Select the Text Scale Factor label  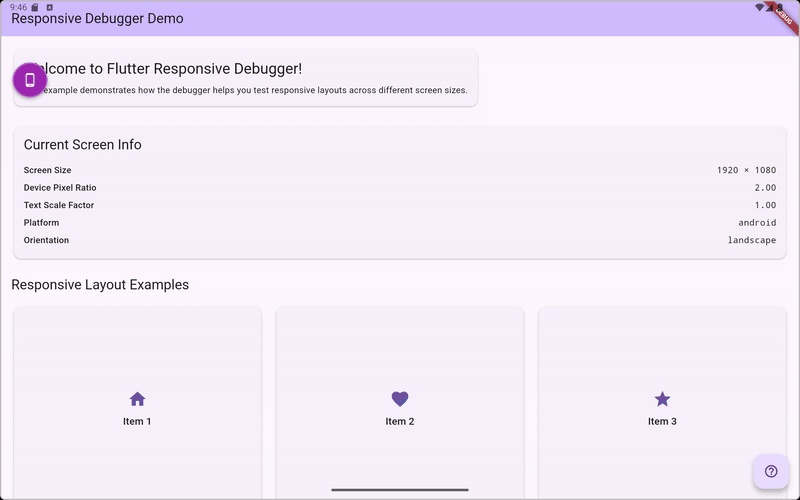59,205
